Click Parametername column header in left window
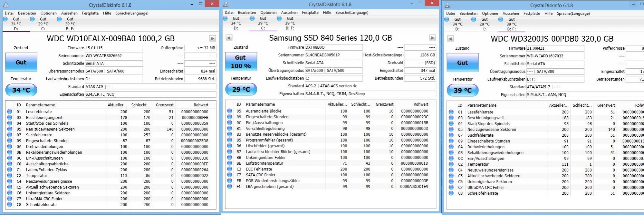644x215 pixels. coord(64,105)
